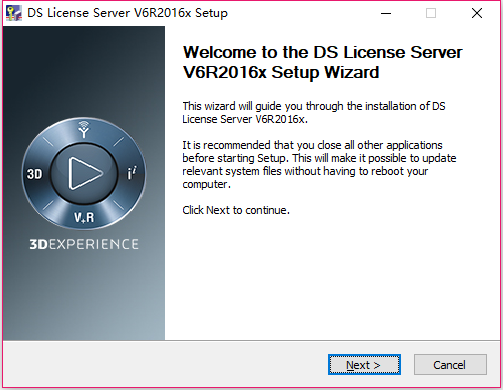Click the Welcome Setup Wizard heading
503x390 pixels.
tap(323, 62)
